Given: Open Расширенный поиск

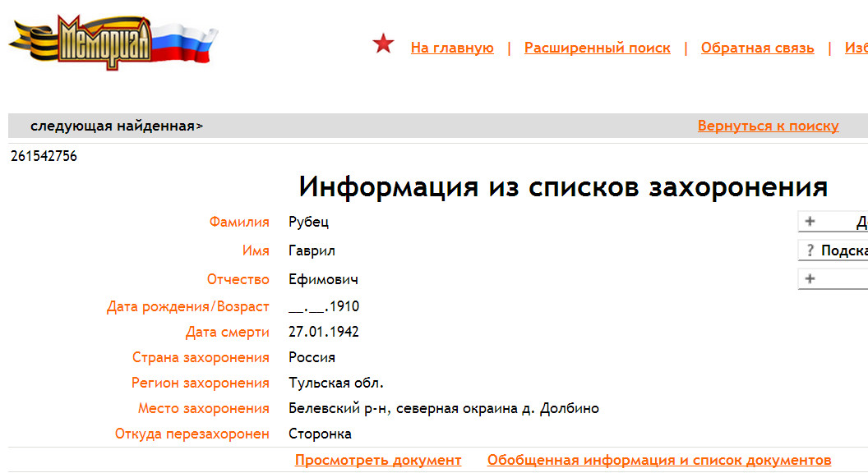Looking at the screenshot, I should [x=597, y=48].
